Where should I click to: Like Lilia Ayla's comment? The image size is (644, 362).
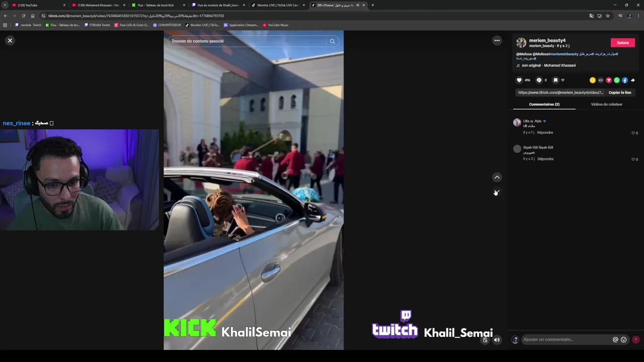pos(633,133)
